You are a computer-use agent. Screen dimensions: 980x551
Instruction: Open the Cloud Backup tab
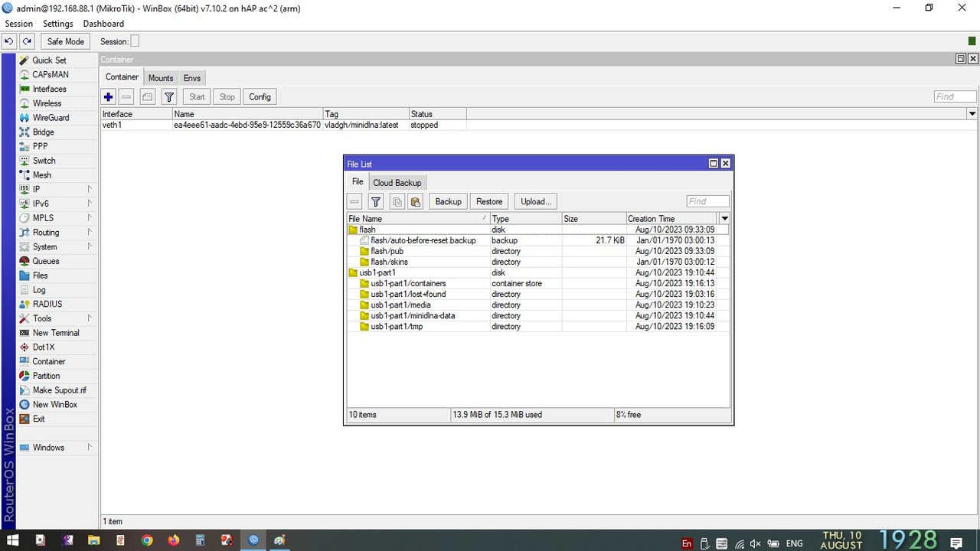point(397,183)
